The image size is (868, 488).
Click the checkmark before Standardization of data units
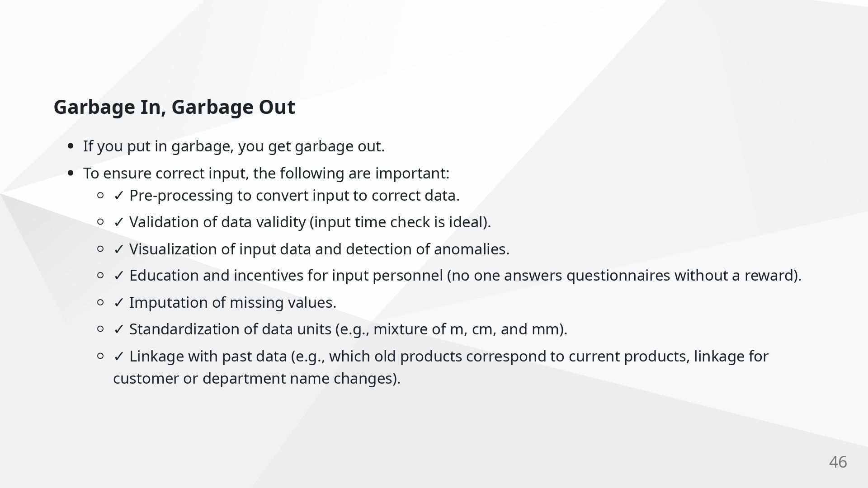point(119,329)
